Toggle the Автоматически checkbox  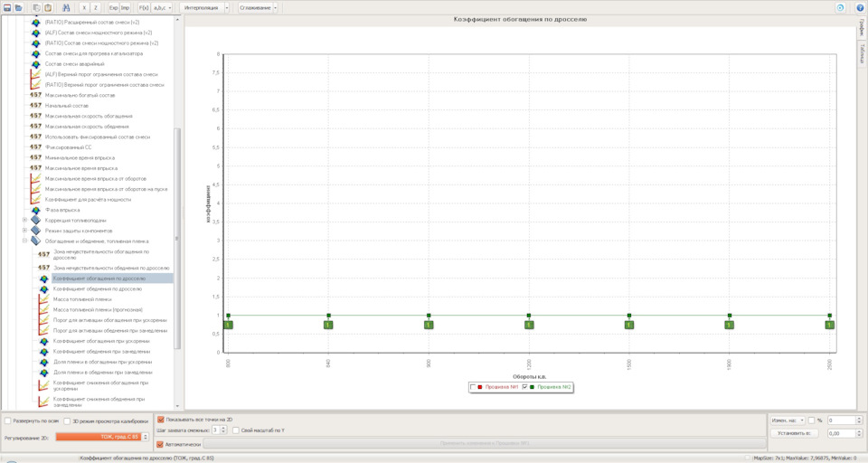point(161,444)
